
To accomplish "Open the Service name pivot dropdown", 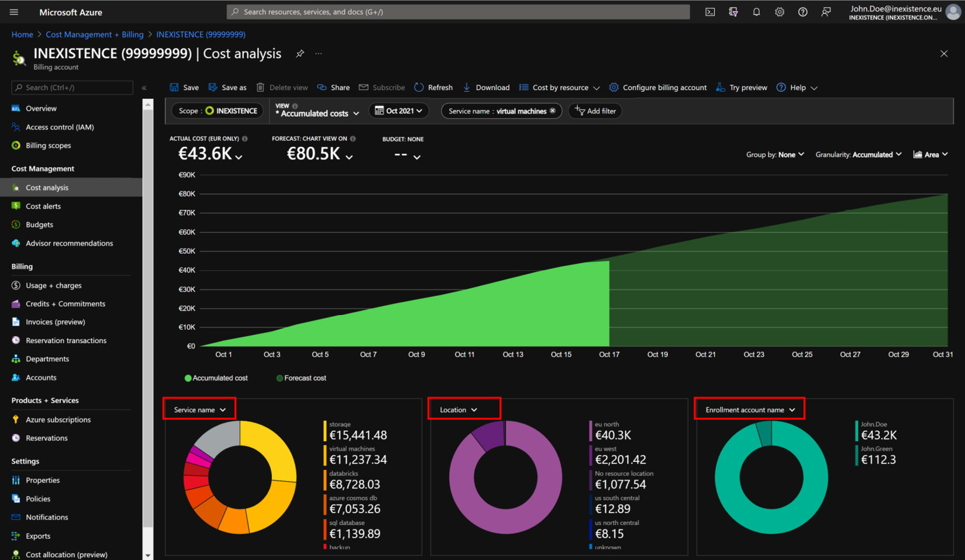I will [199, 410].
